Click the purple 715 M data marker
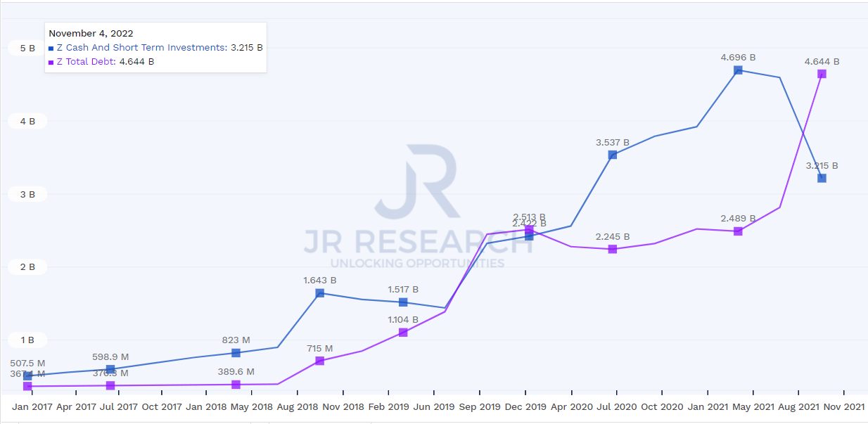Viewport: 868px width, 424px height. pos(320,361)
